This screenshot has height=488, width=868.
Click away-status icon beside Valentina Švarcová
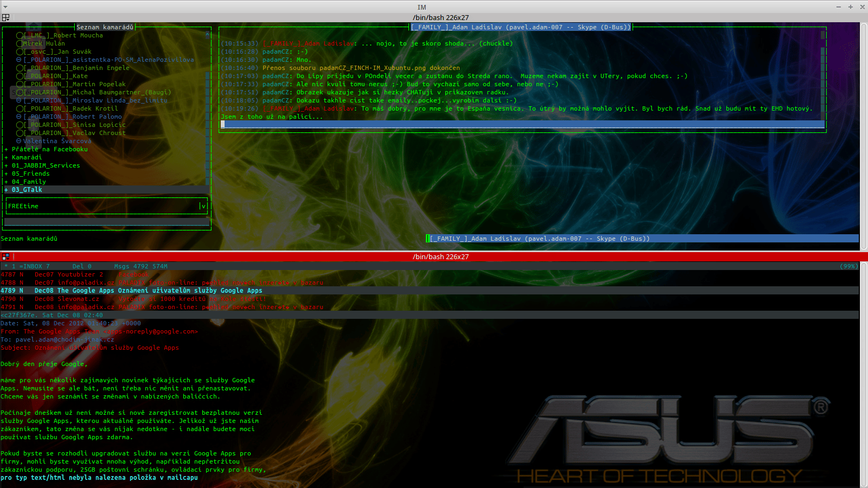pyautogui.click(x=18, y=141)
